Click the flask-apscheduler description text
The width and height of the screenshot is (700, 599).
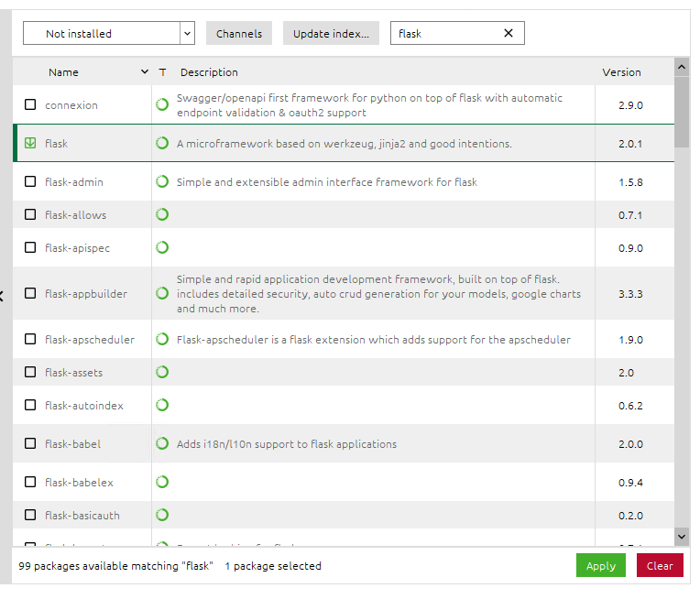coord(374,340)
